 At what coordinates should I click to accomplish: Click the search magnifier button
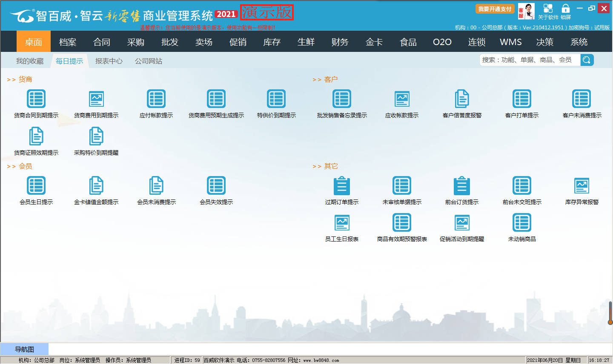pos(587,60)
